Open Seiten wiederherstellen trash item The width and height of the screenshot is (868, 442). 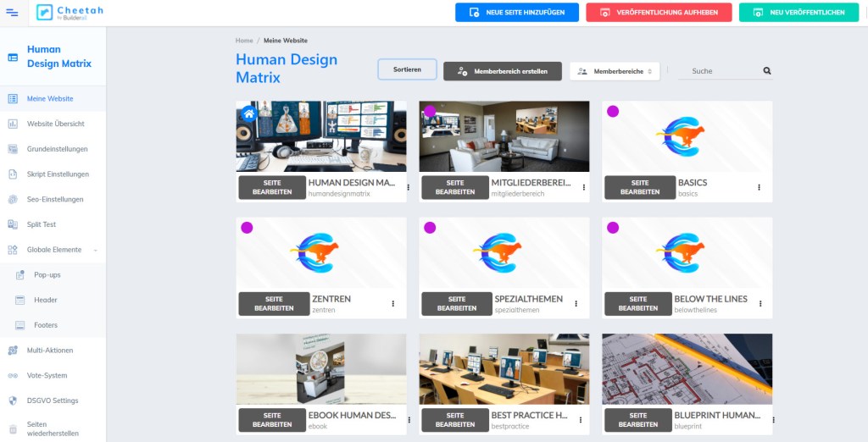tap(53, 428)
